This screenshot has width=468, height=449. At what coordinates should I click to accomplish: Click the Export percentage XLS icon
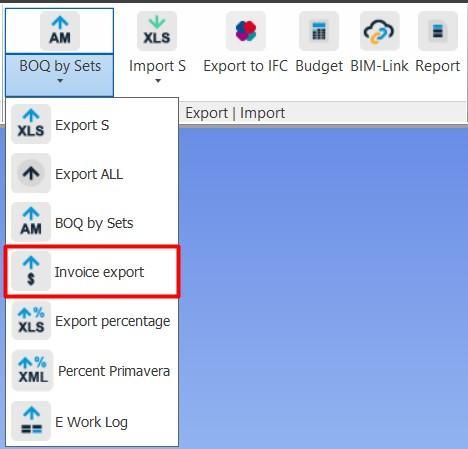[31, 320]
